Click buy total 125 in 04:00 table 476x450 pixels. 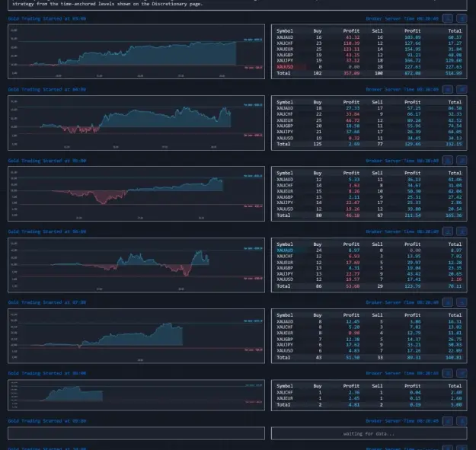pos(318,144)
